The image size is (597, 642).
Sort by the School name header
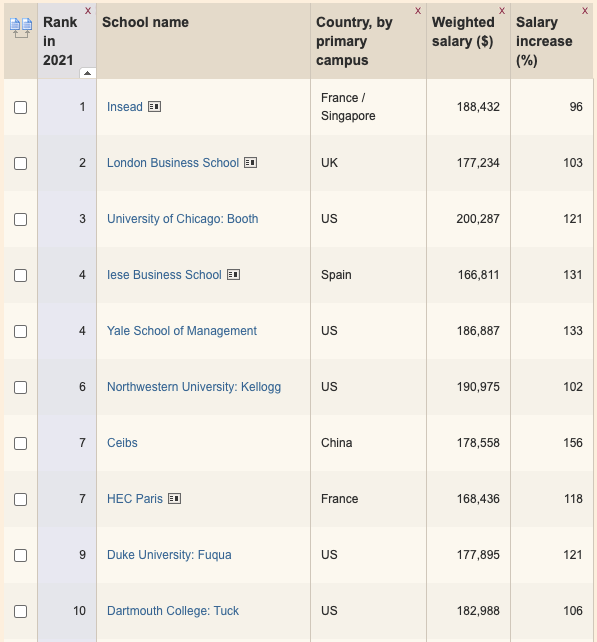[145, 22]
